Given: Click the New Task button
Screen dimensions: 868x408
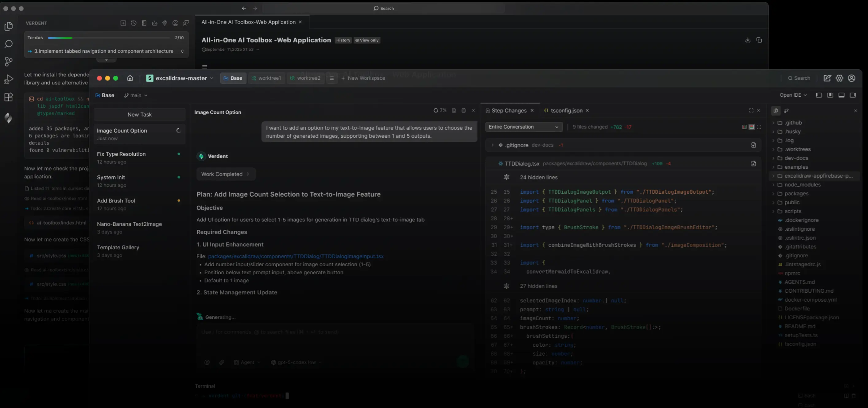Looking at the screenshot, I should (139, 114).
